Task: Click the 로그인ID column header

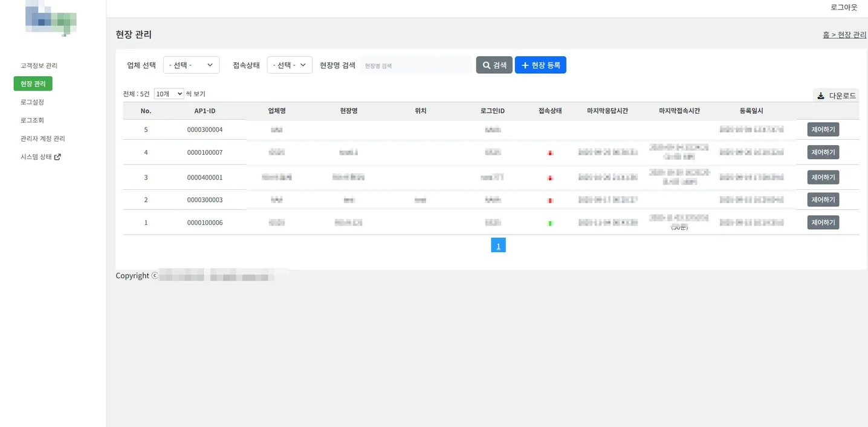Action: pyautogui.click(x=493, y=111)
